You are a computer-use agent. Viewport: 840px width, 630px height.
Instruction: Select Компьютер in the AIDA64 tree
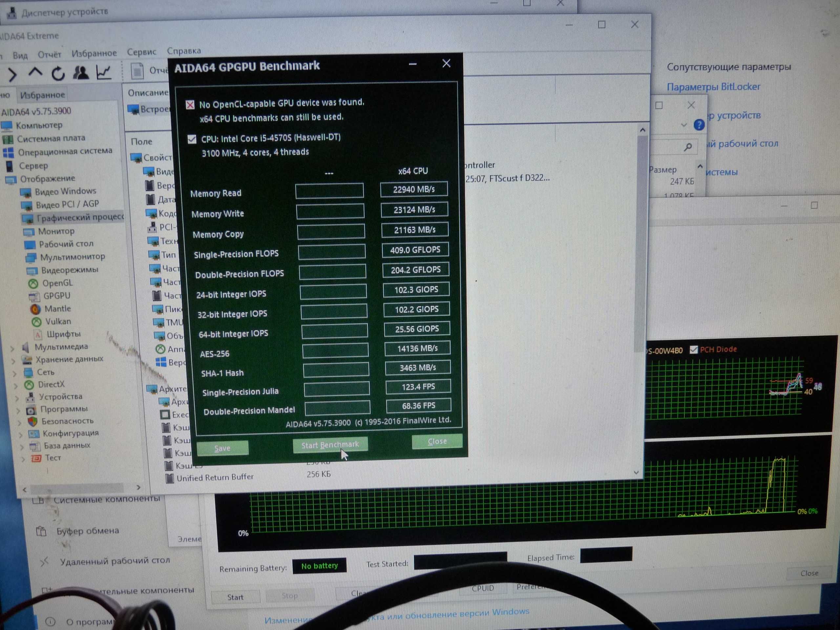click(x=39, y=125)
